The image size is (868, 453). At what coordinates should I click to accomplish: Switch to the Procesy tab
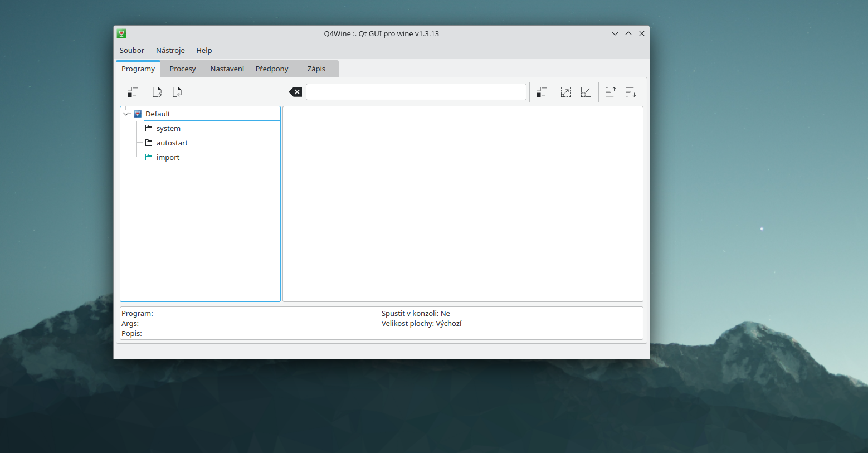pos(183,69)
